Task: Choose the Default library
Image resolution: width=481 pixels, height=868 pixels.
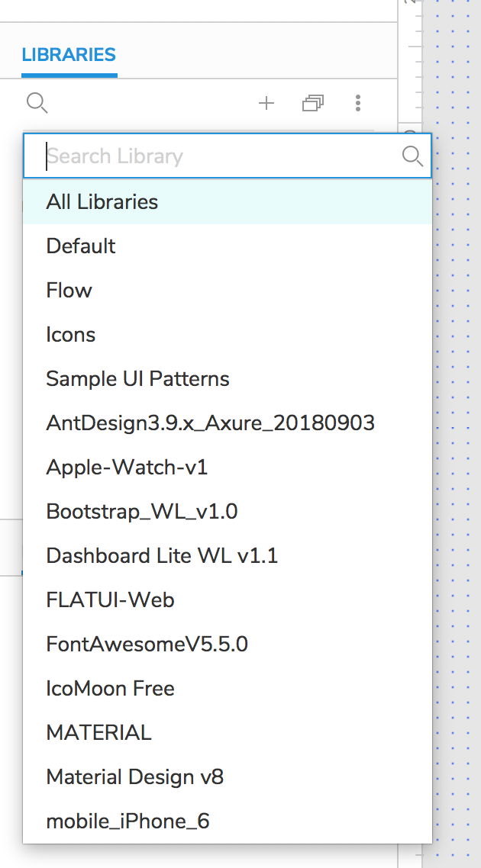Action: point(228,246)
